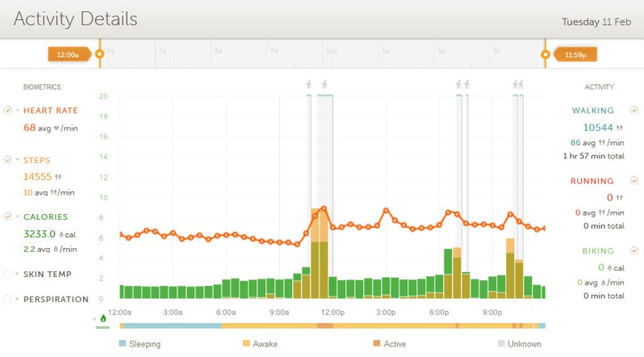Click the walking icon pair above the 7pm bands
The width and height of the screenshot is (644, 357).
(462, 84)
